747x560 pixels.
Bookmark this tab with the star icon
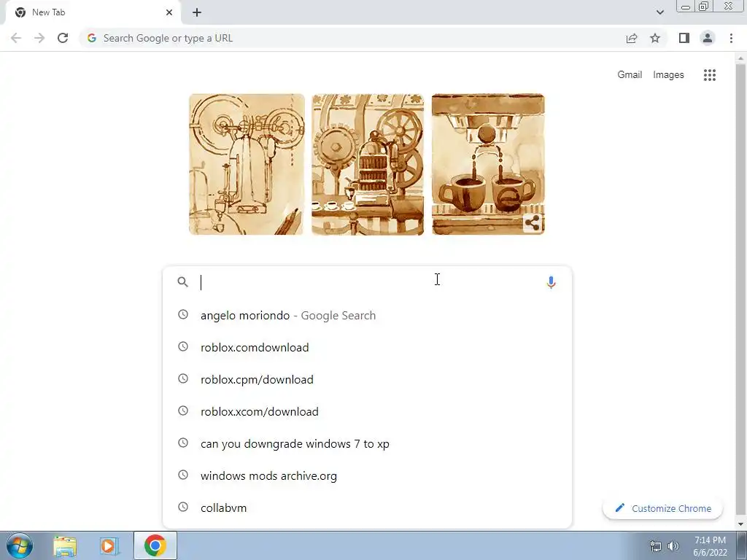coord(655,38)
